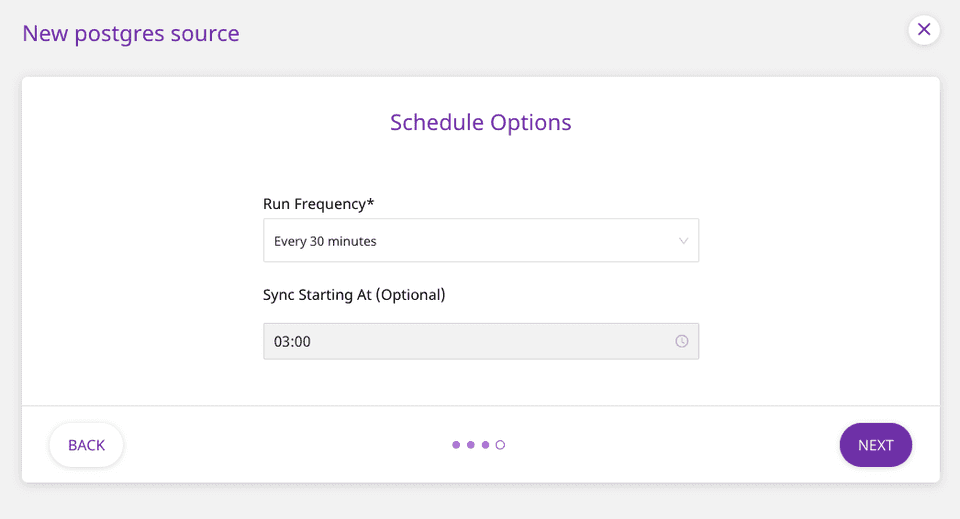Select the second step indicator dot
The image size is (960, 519).
(x=471, y=445)
